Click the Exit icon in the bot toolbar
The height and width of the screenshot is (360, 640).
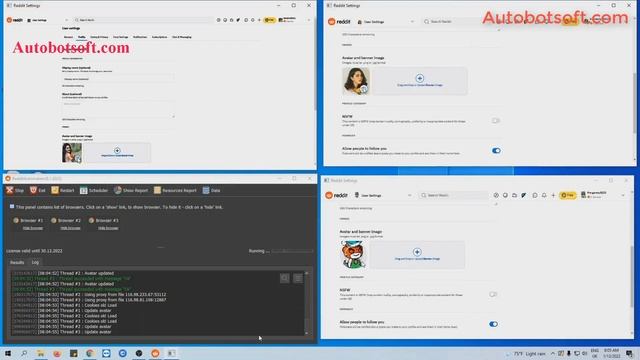click(x=33, y=190)
